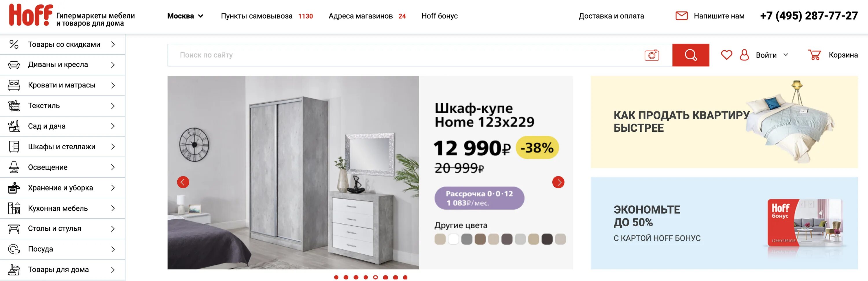Viewport: 868px width, 281px height.
Task: Click the envelope icon near Напишите нам
Action: coord(681,16)
